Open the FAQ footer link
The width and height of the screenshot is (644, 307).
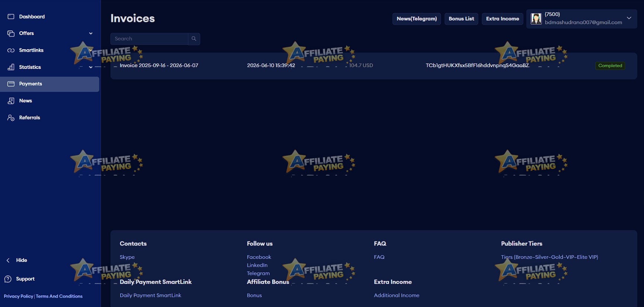pyautogui.click(x=379, y=257)
